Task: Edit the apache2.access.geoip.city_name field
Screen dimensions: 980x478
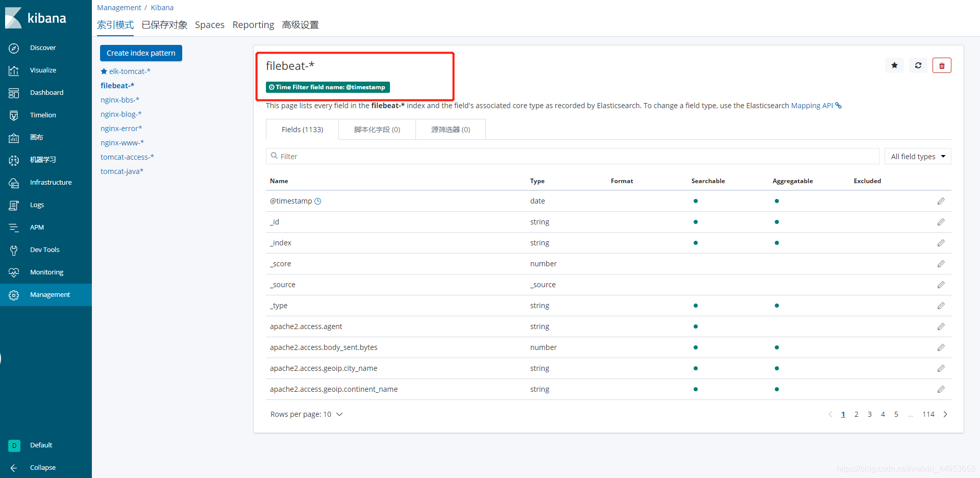Action: click(x=941, y=369)
